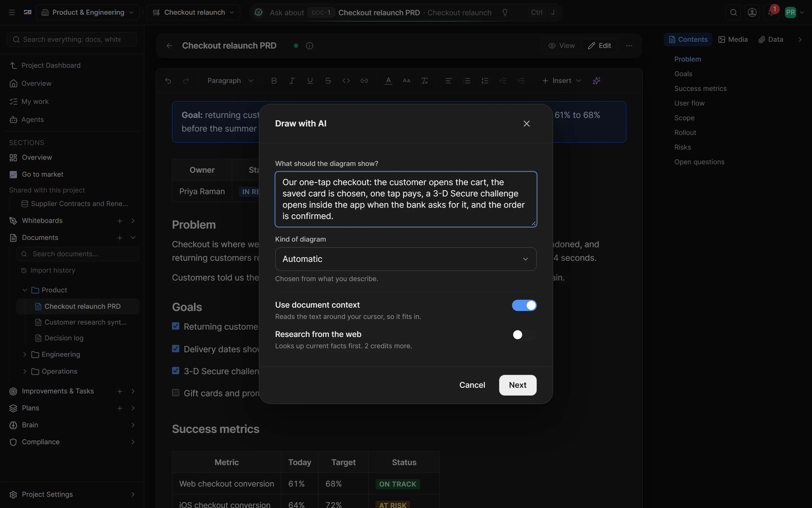812x508 pixels.
Task: Click the undo arrow in editor toolbar
Action: point(168,81)
